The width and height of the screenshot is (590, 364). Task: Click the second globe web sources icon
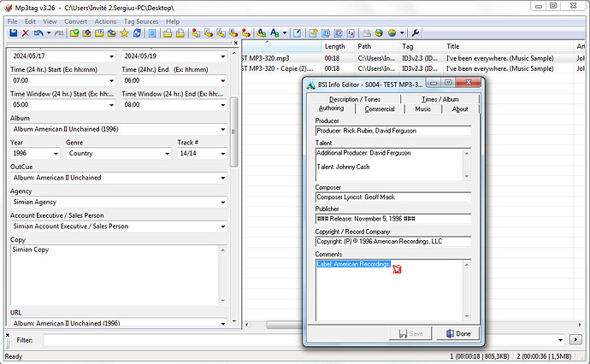point(392,33)
